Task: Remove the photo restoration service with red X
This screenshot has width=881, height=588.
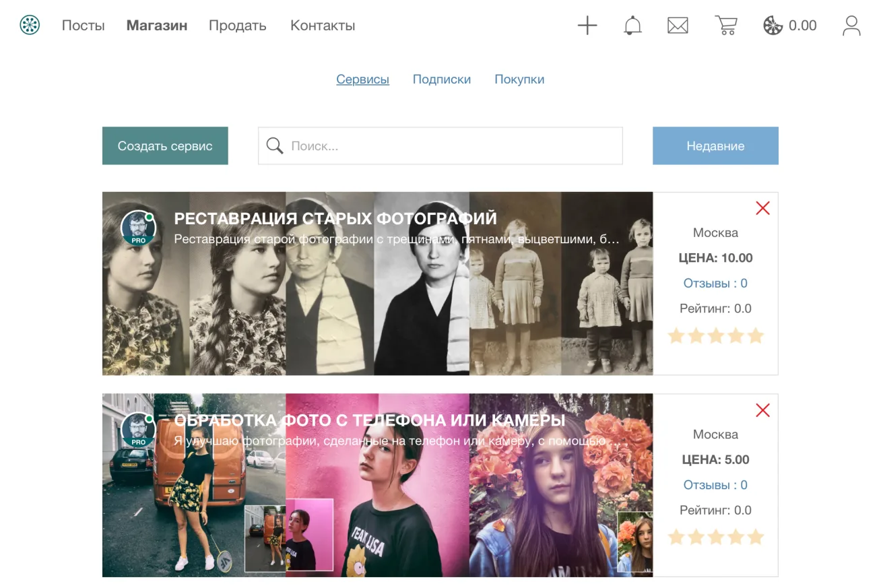Action: pos(762,208)
